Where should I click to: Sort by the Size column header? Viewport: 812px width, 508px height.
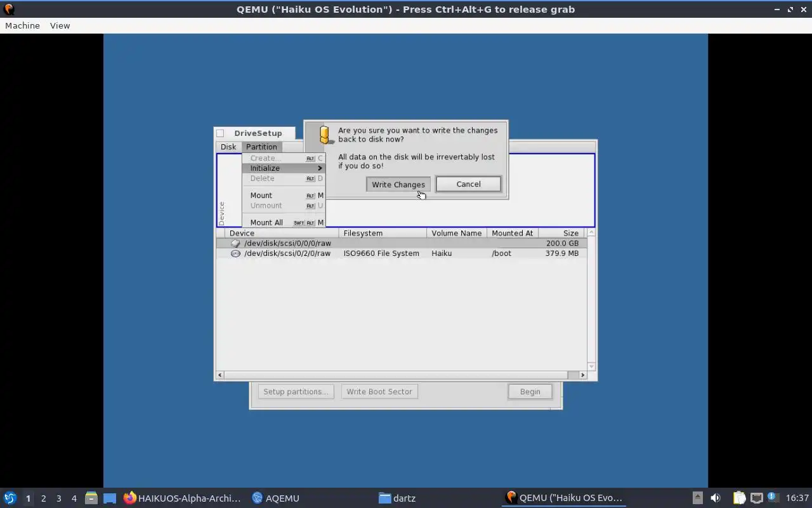tap(562, 233)
